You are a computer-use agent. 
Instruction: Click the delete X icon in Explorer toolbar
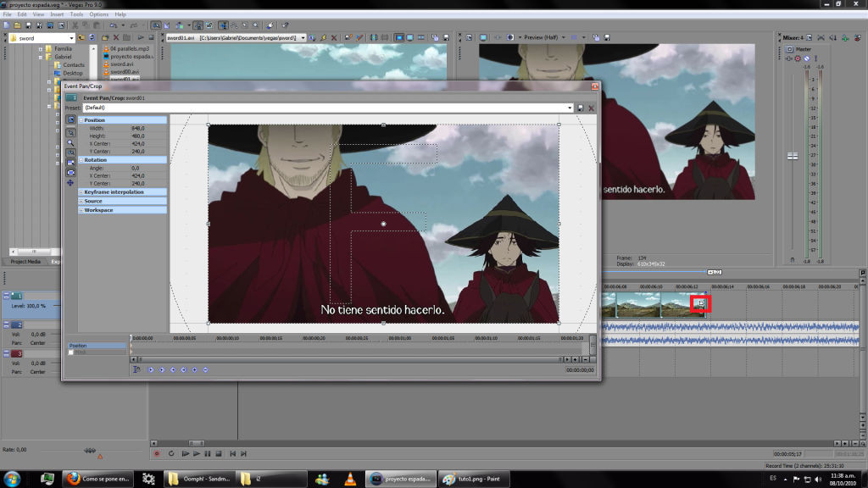(115, 37)
